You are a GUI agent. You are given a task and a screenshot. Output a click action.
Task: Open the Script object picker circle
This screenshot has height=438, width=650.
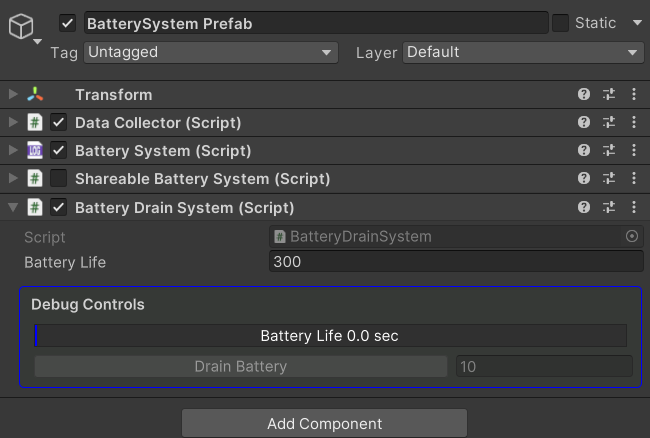[x=632, y=236]
